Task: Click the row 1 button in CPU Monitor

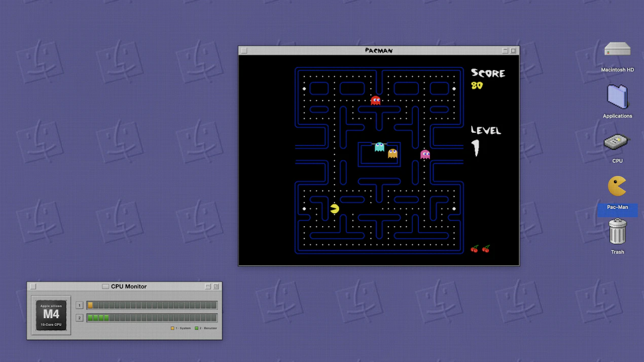Action: point(80,305)
